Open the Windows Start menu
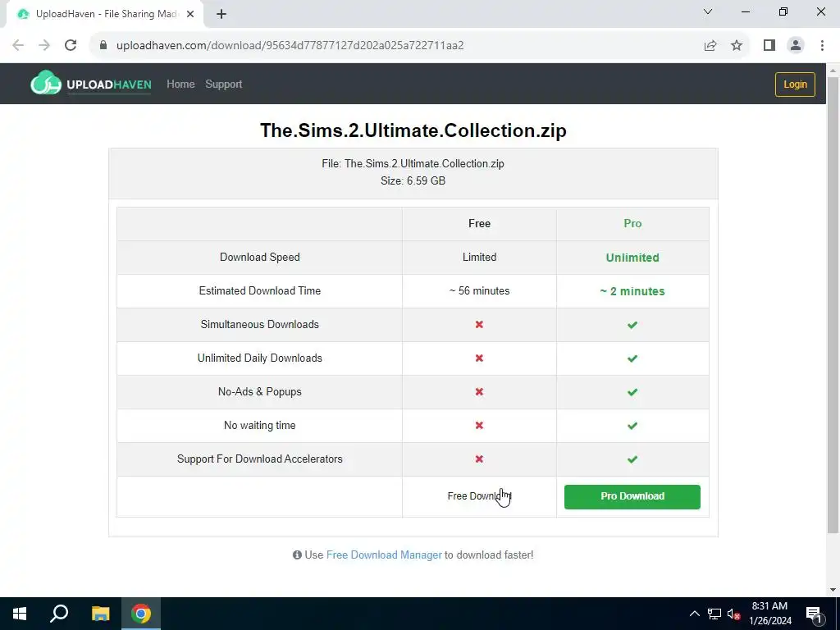840x630 pixels. pyautogui.click(x=20, y=614)
